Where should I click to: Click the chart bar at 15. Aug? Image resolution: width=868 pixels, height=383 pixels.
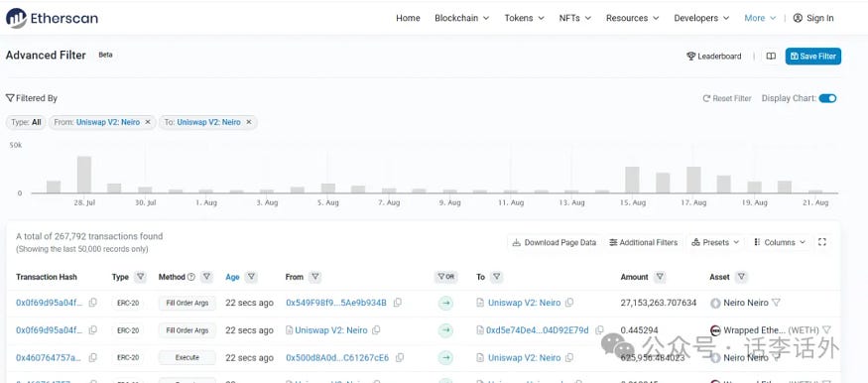coord(632,180)
